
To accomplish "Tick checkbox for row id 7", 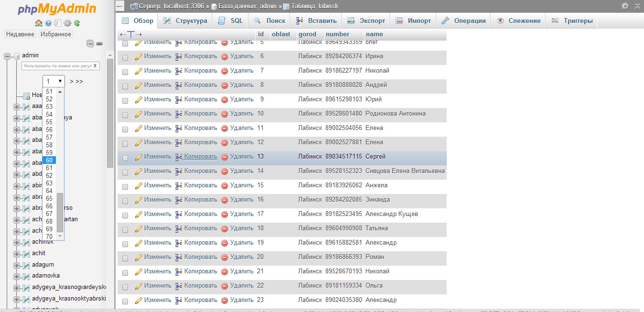I will pyautogui.click(x=125, y=72).
